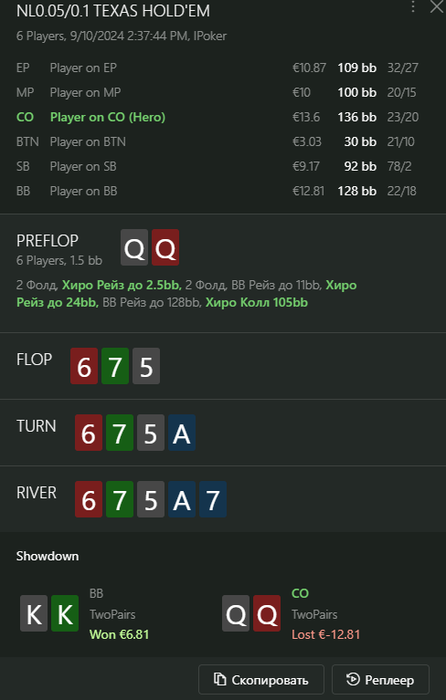
Task: Click the gray Q hole card in preflop
Action: coord(134,248)
